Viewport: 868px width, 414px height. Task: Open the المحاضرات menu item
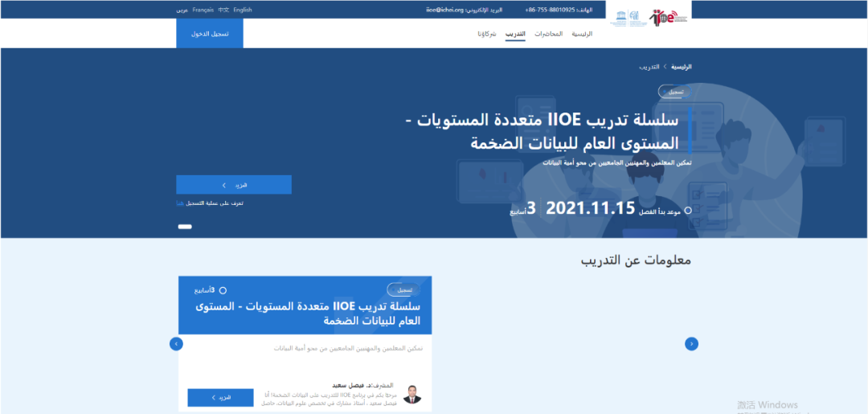tap(549, 34)
